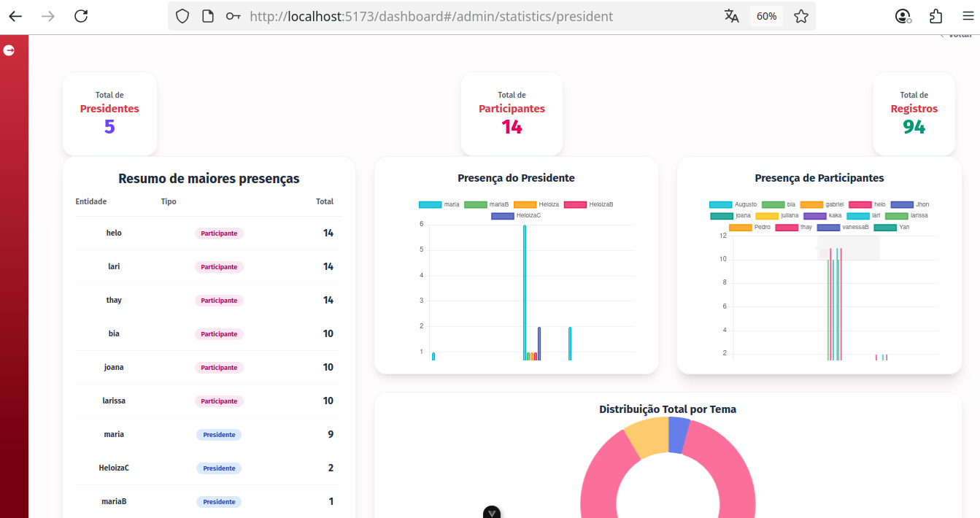980x518 pixels.
Task: Click the Presidente badge in maria's row
Action: tap(219, 435)
